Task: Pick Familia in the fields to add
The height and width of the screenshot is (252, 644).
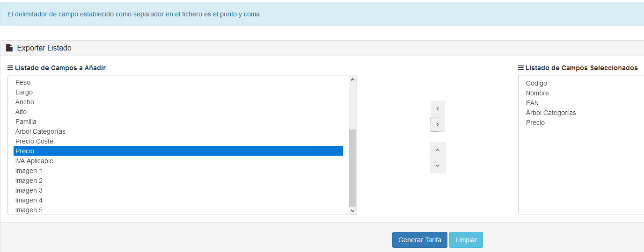Action: click(x=26, y=122)
